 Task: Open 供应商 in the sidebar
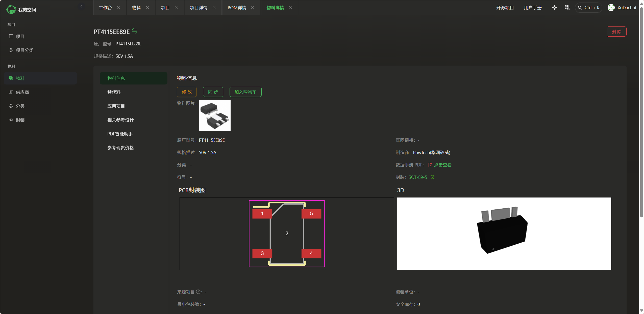point(22,92)
